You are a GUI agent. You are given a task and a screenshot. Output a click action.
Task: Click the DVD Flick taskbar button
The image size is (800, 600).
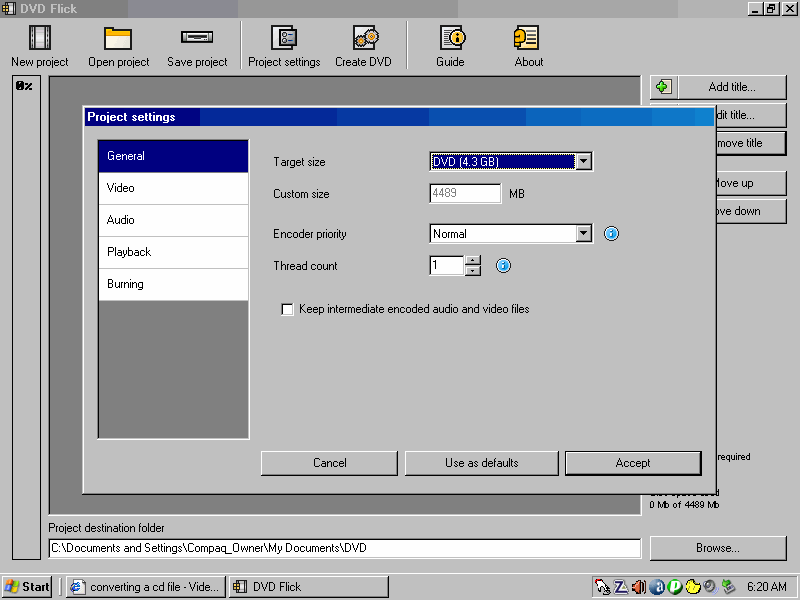[309, 587]
